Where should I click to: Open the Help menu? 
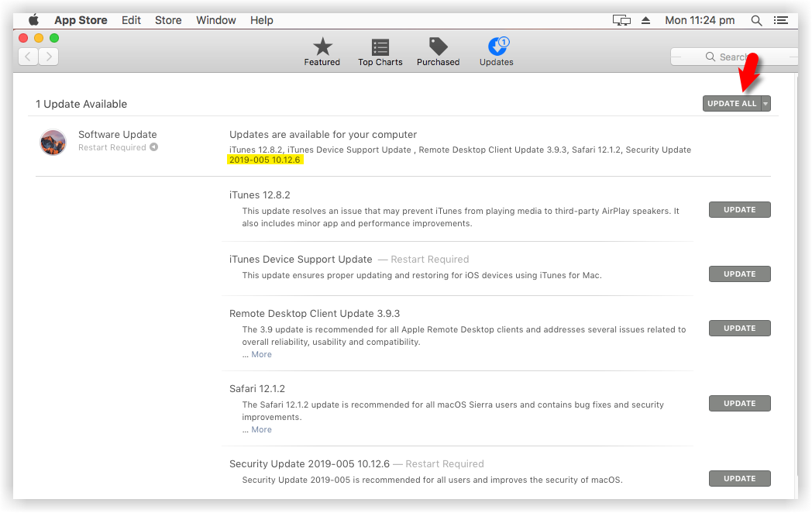[x=262, y=20]
